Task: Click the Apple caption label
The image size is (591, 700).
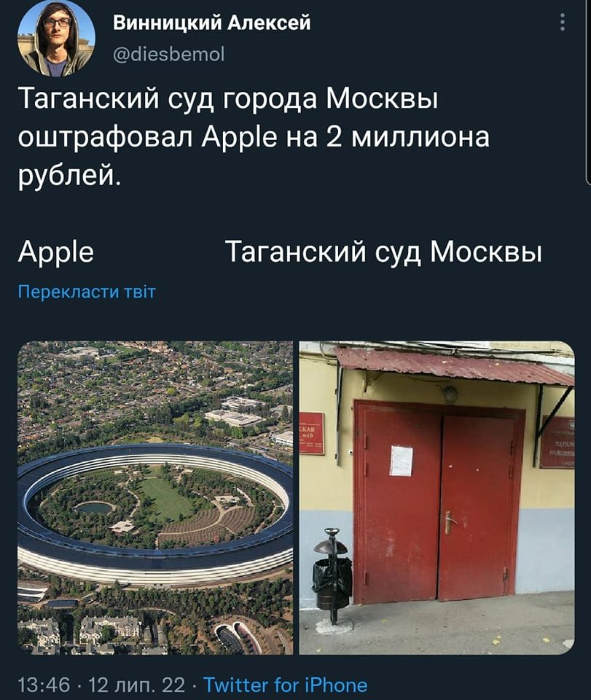Action: 56,252
